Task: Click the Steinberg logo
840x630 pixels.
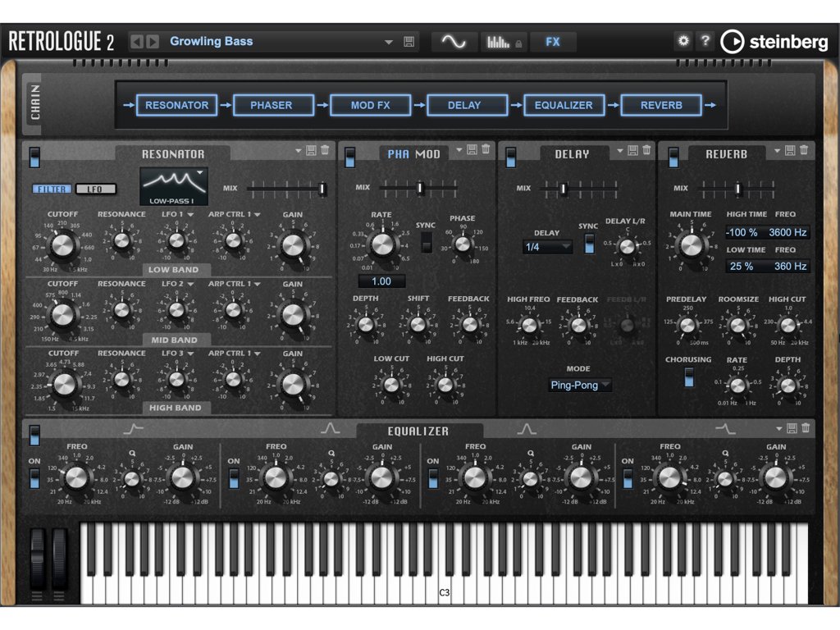Action: tap(774, 41)
